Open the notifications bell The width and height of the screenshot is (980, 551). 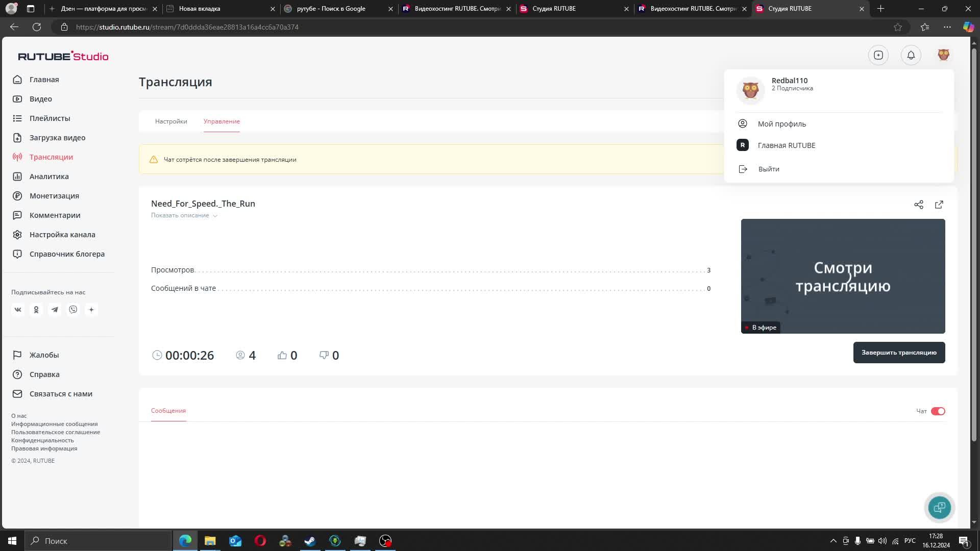pos(911,55)
